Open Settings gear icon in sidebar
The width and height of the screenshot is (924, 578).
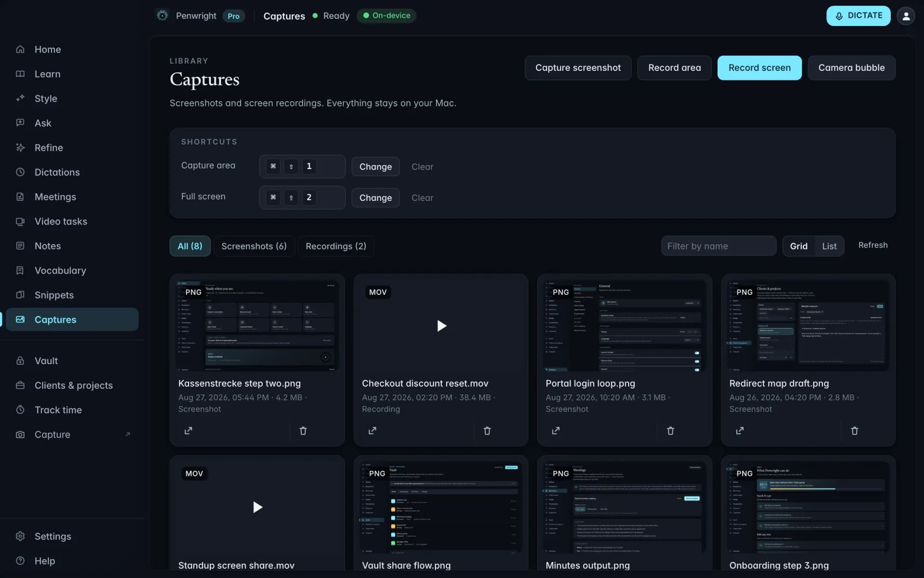click(20, 536)
